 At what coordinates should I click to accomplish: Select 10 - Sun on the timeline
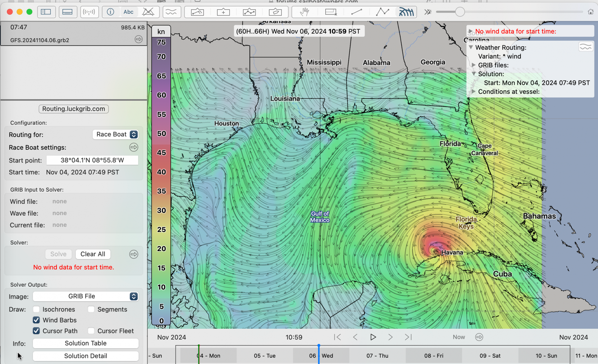(546, 356)
